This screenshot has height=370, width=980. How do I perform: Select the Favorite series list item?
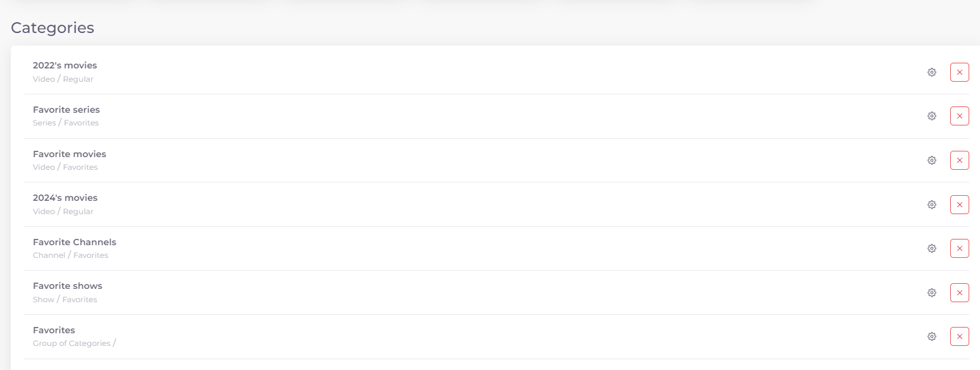click(x=496, y=117)
